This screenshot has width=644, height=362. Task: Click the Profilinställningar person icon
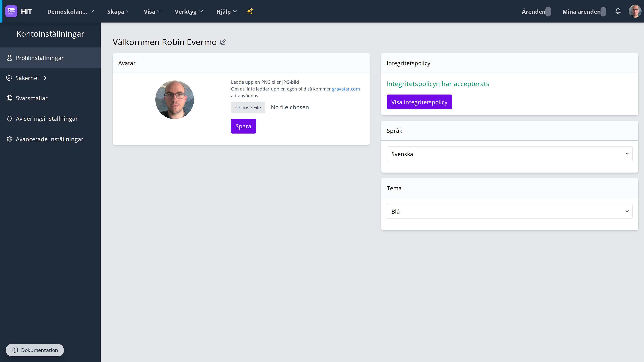[x=9, y=58]
